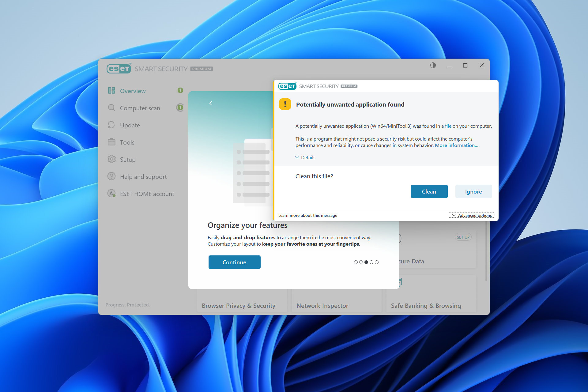
Task: Click Learn more about this message
Action: coord(308,215)
